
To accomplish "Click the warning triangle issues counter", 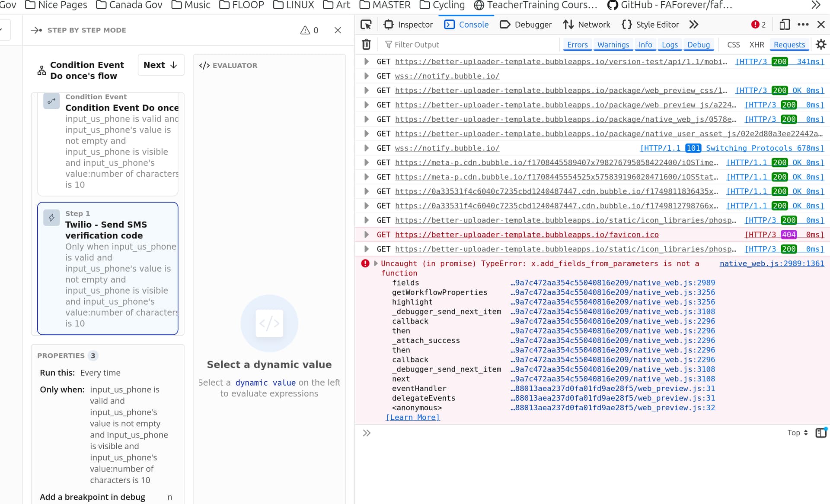I will coord(310,30).
